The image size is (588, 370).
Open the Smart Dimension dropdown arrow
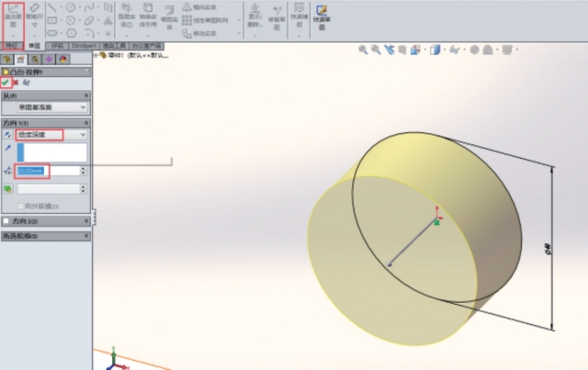[34, 36]
